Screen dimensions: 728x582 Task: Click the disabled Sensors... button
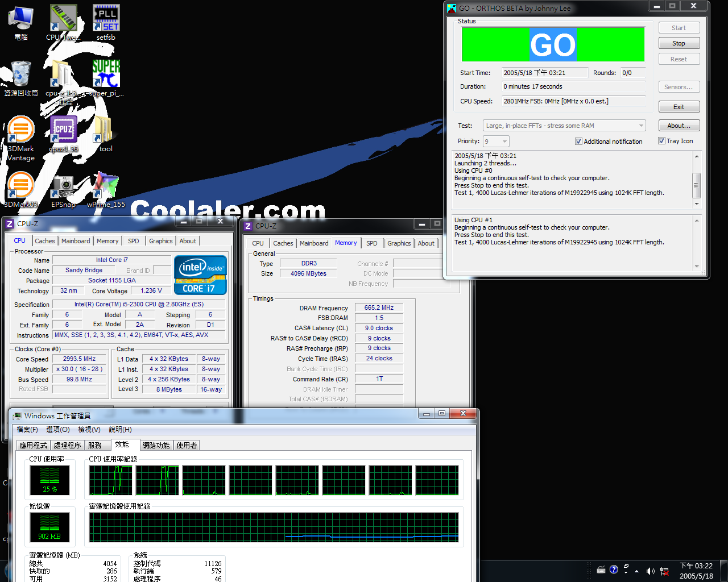point(679,87)
